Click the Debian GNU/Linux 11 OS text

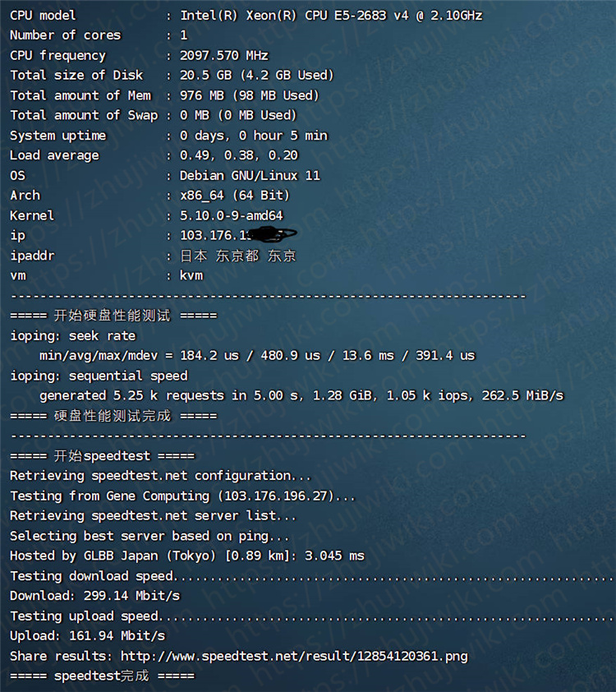click(x=250, y=175)
